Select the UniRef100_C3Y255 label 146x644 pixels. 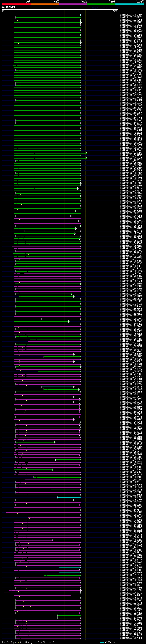[x=131, y=45]
